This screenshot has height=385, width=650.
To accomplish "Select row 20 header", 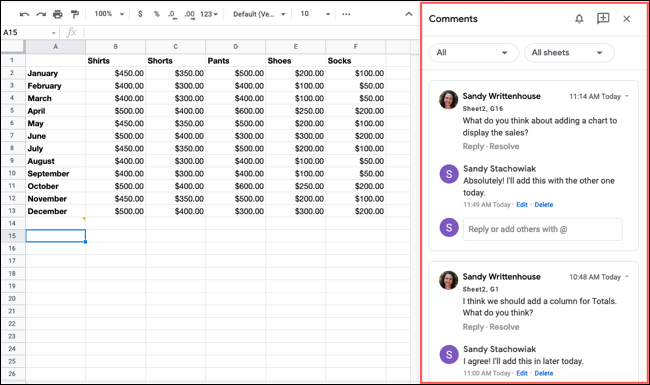I will (12, 298).
